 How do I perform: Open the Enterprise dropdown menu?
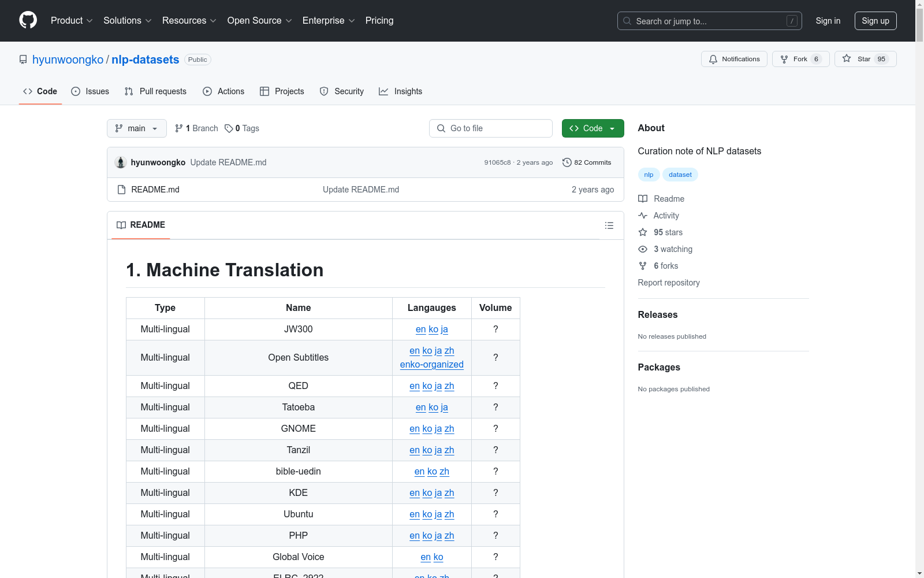(328, 21)
